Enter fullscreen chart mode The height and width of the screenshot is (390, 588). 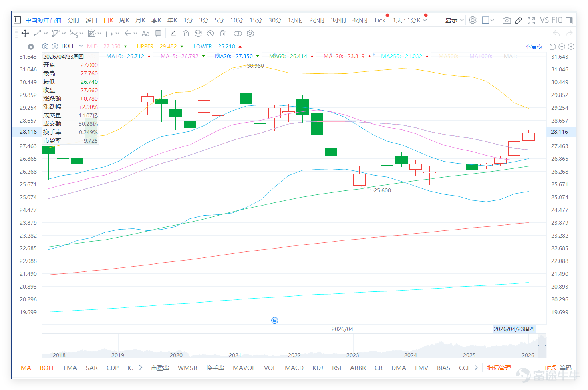click(532, 20)
